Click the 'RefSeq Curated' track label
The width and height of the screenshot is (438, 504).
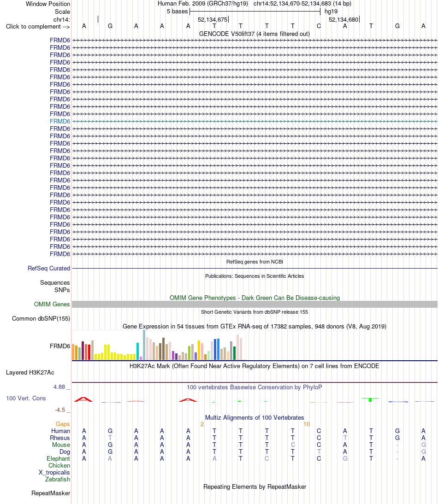pos(49,268)
